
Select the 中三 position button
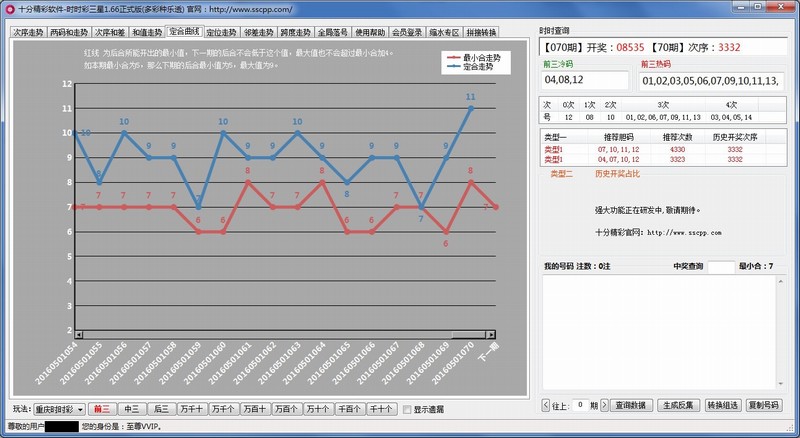tap(132, 409)
